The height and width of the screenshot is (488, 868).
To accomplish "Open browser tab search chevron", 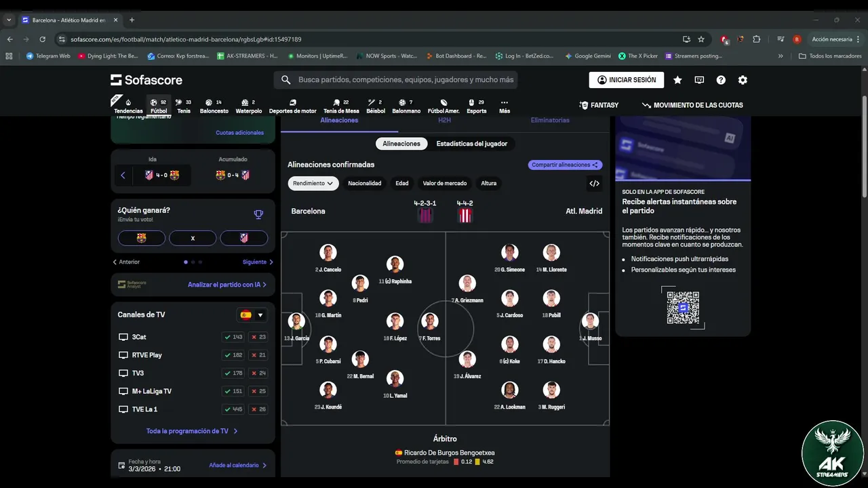I will point(9,20).
